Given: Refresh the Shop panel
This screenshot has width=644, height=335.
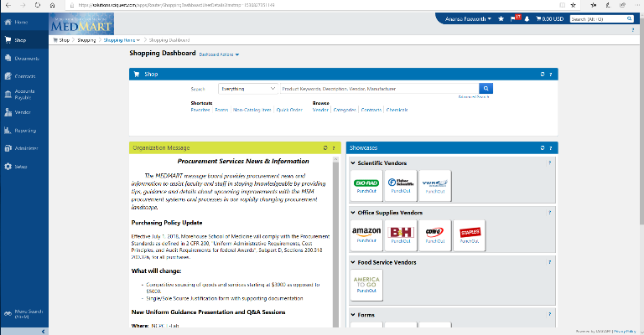Looking at the screenshot, I should [543, 75].
